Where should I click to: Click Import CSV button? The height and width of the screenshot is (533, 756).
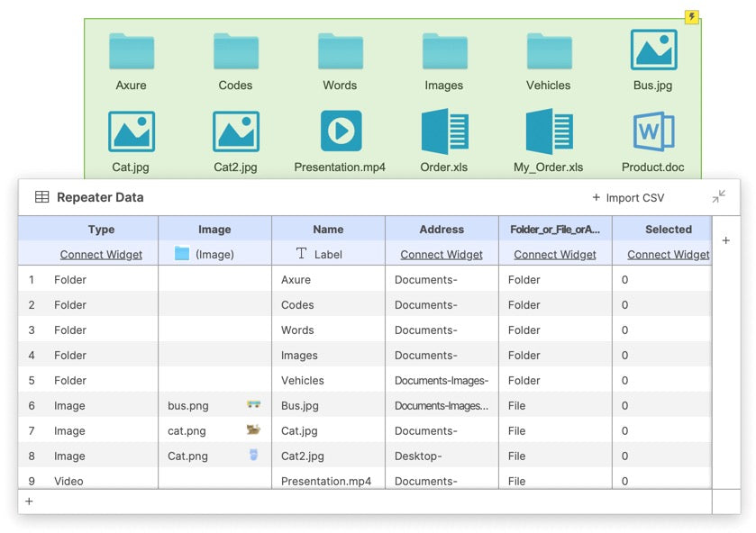(628, 197)
